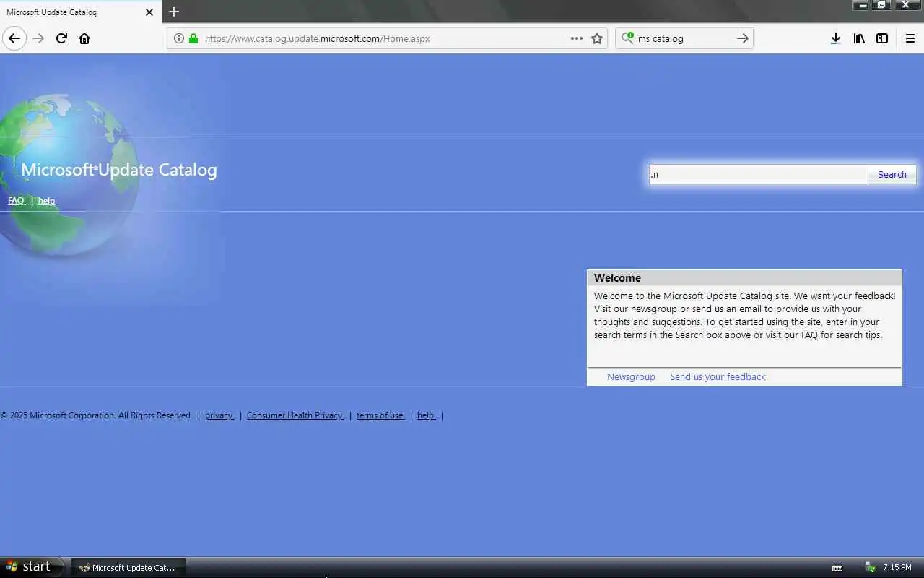
Task: Open the downloads panel
Action: (835, 38)
